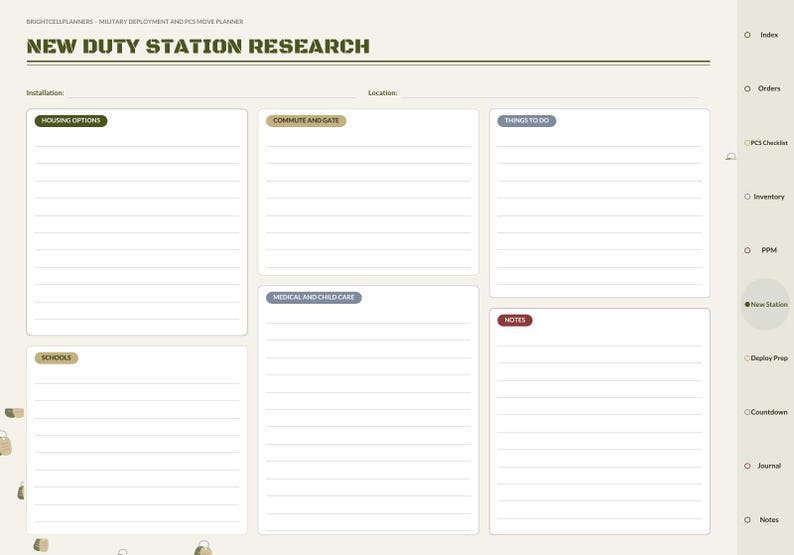Click the New Duty Station Research title

pyautogui.click(x=198, y=46)
